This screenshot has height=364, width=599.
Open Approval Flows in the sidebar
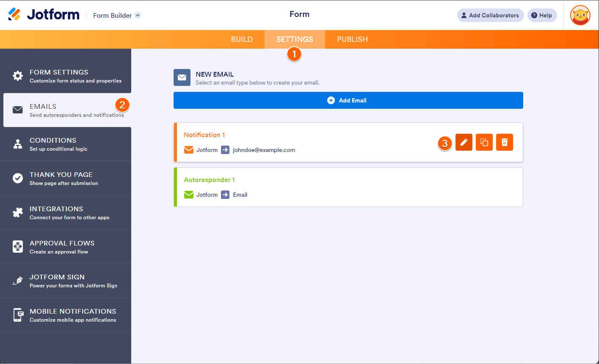(66, 247)
